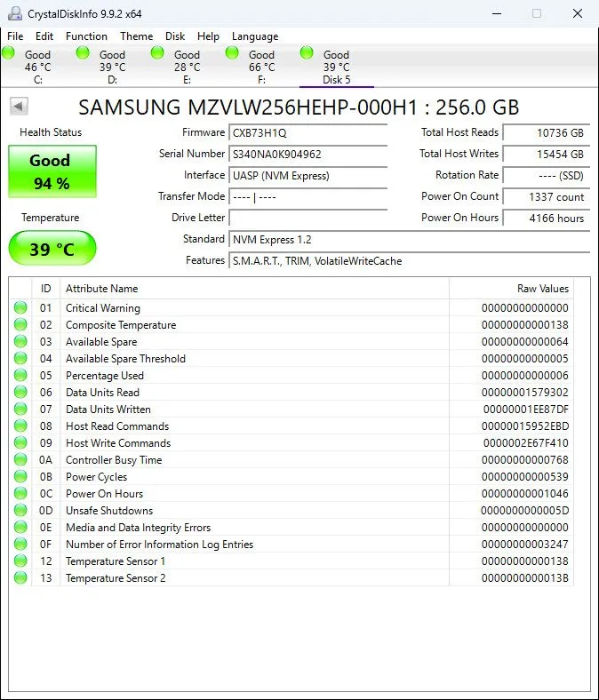Screen dimensions: 599x700
Task: Click status dot for Critical Warning row
Action: coord(20,307)
